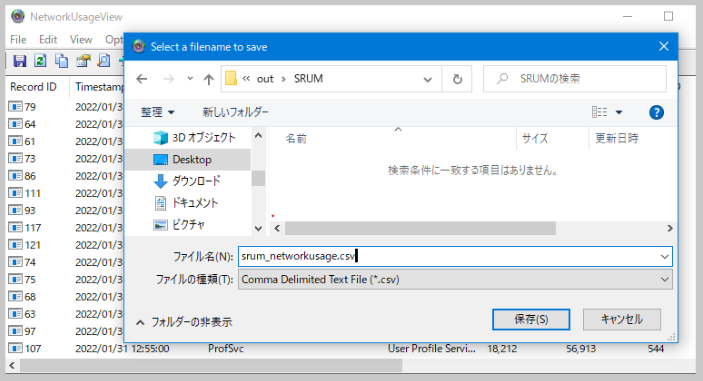Viewport: 703px width, 381px height.
Task: Open the View menu
Action: tap(81, 39)
